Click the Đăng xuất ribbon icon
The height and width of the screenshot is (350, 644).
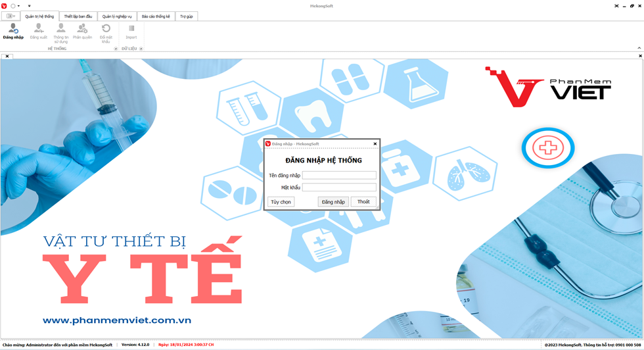coord(39,32)
